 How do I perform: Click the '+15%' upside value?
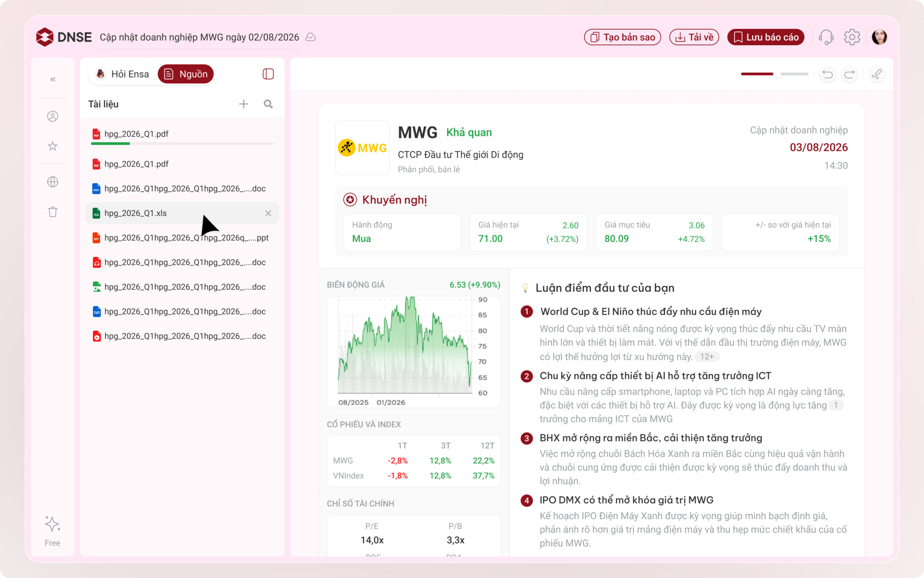tap(819, 239)
